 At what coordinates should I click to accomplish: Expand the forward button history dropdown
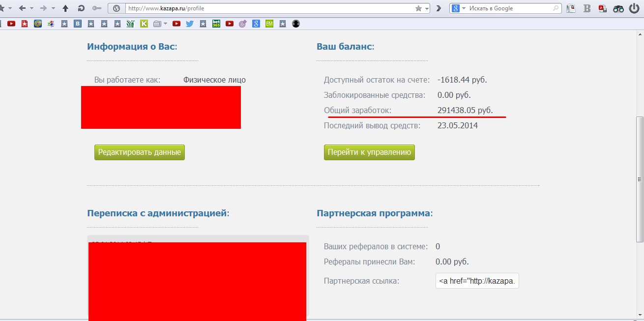(53, 8)
